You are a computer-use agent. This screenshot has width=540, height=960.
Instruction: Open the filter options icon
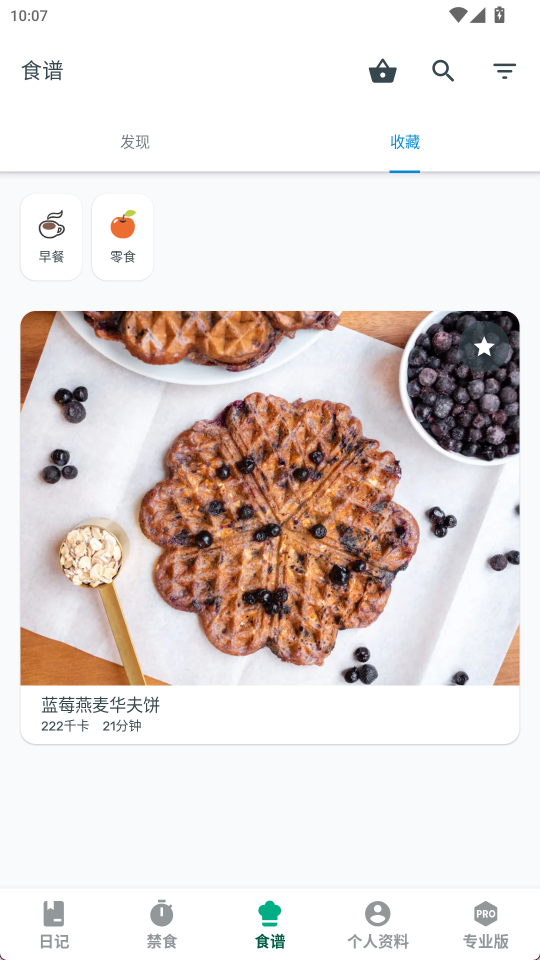click(x=504, y=71)
